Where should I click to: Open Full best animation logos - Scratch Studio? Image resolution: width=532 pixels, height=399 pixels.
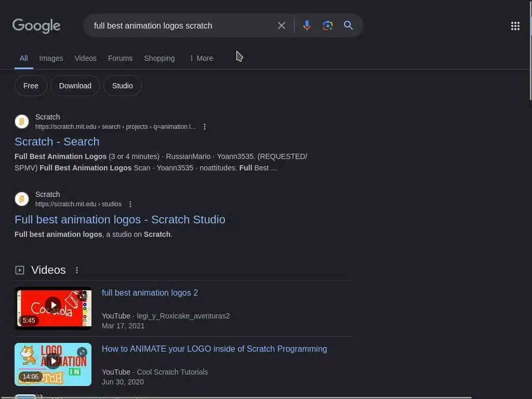point(120,220)
